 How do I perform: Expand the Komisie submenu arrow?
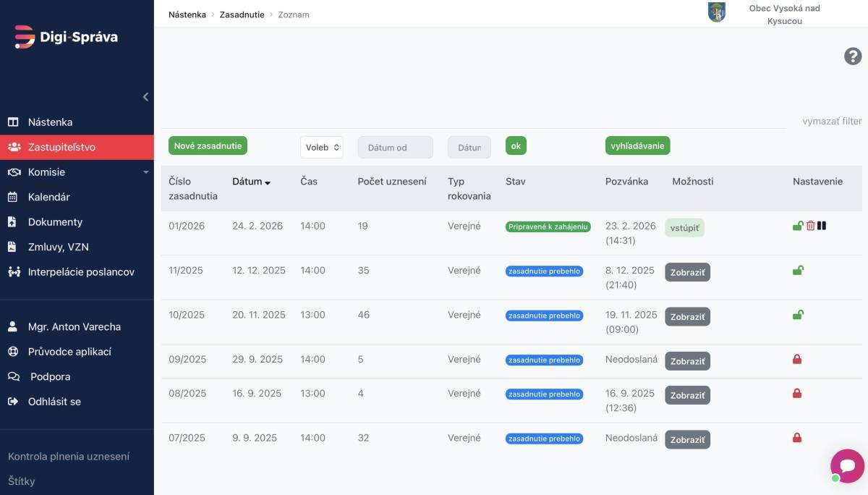tap(145, 172)
